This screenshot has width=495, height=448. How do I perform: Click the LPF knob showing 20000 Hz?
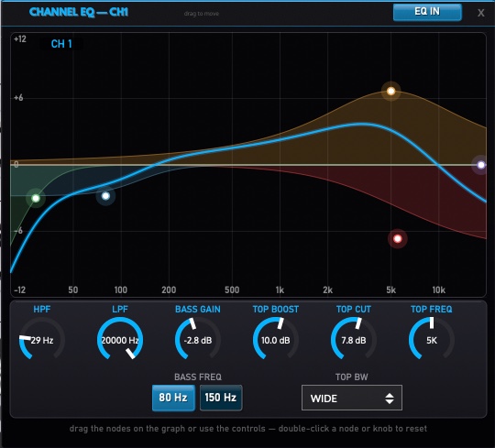pyautogui.click(x=120, y=340)
